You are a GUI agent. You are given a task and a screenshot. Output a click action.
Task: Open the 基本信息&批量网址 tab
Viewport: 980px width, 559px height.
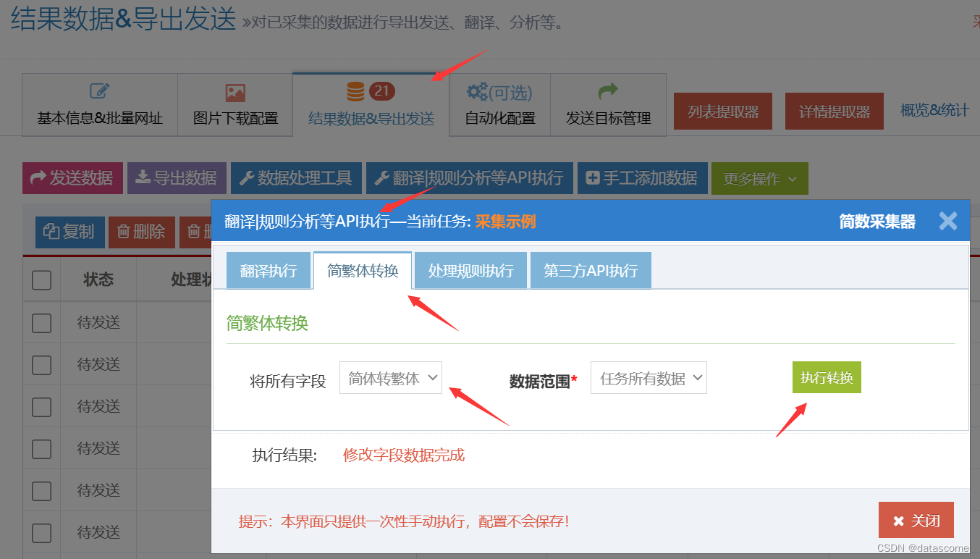pos(100,105)
